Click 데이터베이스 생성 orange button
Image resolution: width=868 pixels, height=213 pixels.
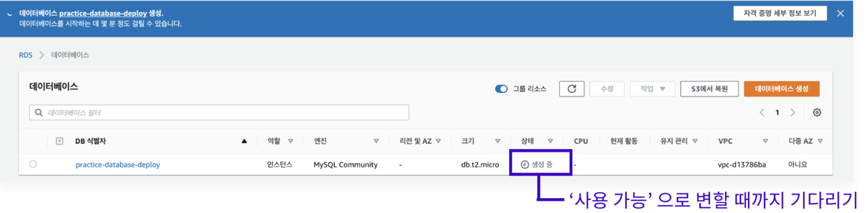[x=781, y=89]
